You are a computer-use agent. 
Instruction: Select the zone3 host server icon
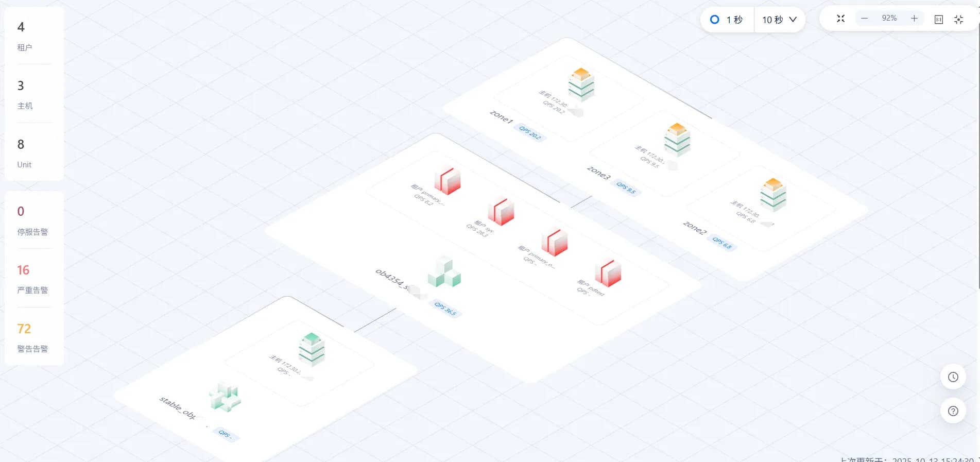pyautogui.click(x=677, y=140)
